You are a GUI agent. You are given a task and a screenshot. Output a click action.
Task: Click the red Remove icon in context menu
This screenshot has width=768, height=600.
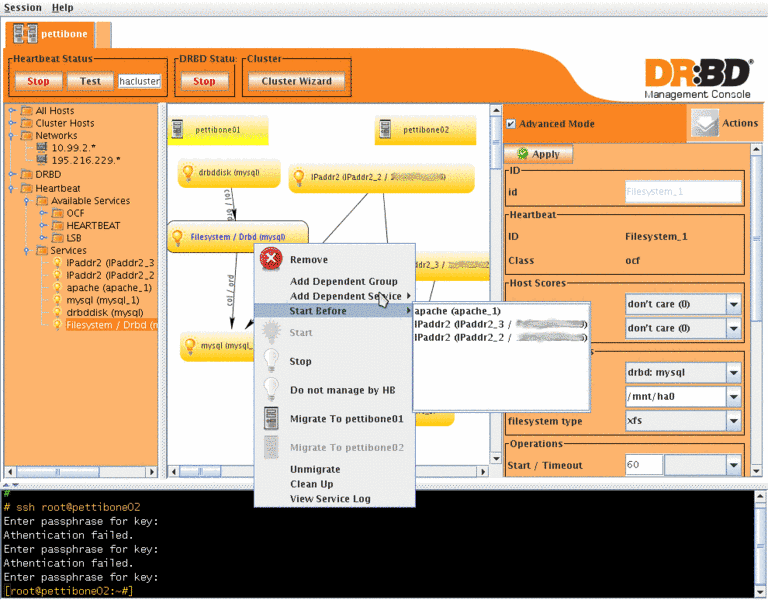271,259
